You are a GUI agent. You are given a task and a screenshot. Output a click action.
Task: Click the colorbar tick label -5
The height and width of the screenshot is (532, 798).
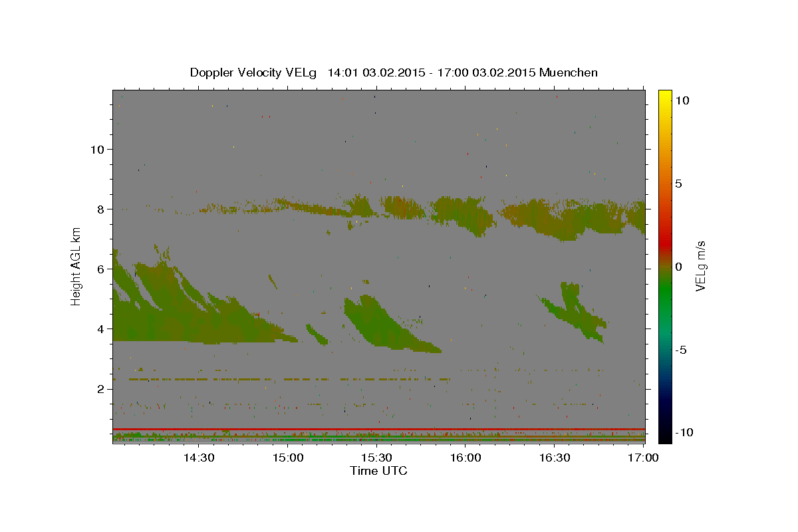click(682, 350)
